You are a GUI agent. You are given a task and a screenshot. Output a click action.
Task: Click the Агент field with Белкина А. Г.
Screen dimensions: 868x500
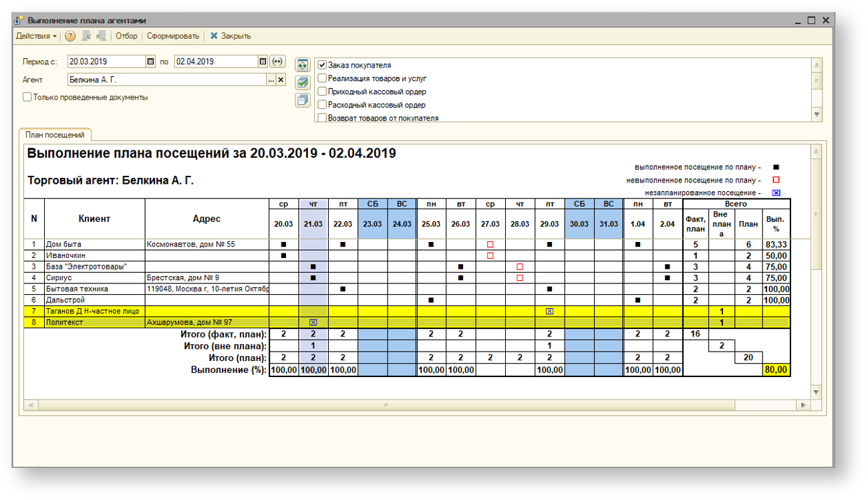167,80
